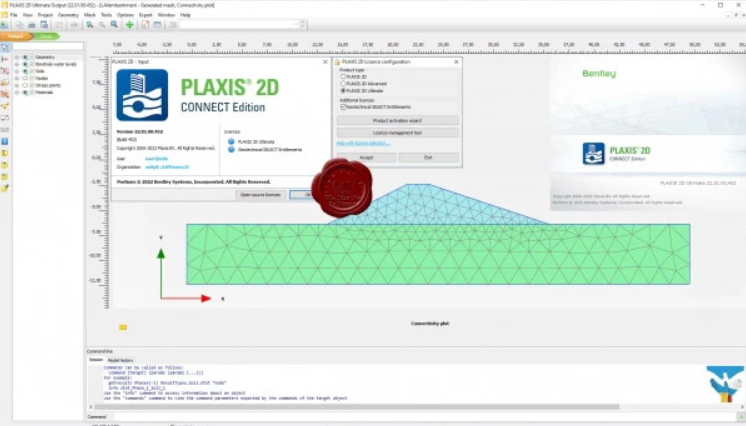Select the PLAXIS 2D product type radio

[344, 76]
